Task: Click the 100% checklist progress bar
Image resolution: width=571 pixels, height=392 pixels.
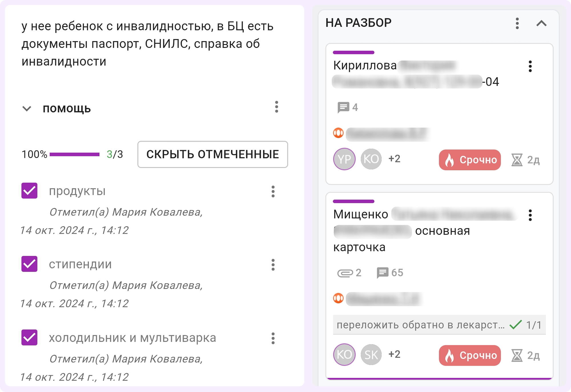Action: [x=75, y=154]
